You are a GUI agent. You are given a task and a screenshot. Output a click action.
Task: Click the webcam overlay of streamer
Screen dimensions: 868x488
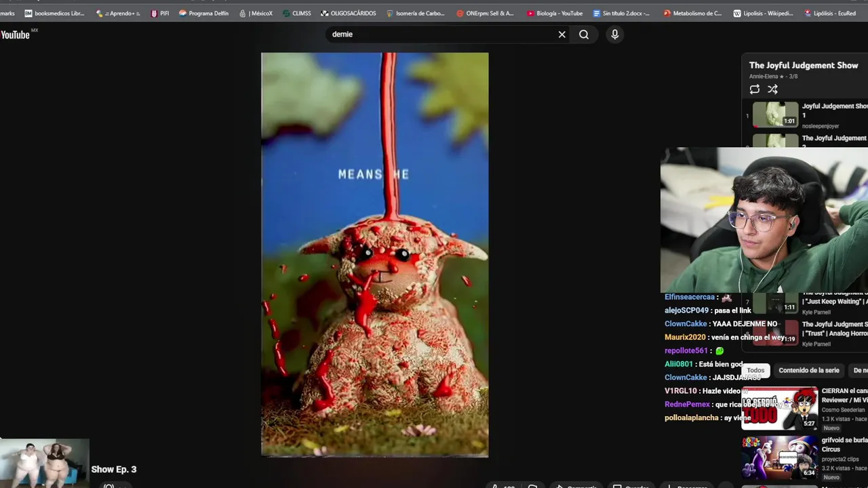tap(764, 220)
